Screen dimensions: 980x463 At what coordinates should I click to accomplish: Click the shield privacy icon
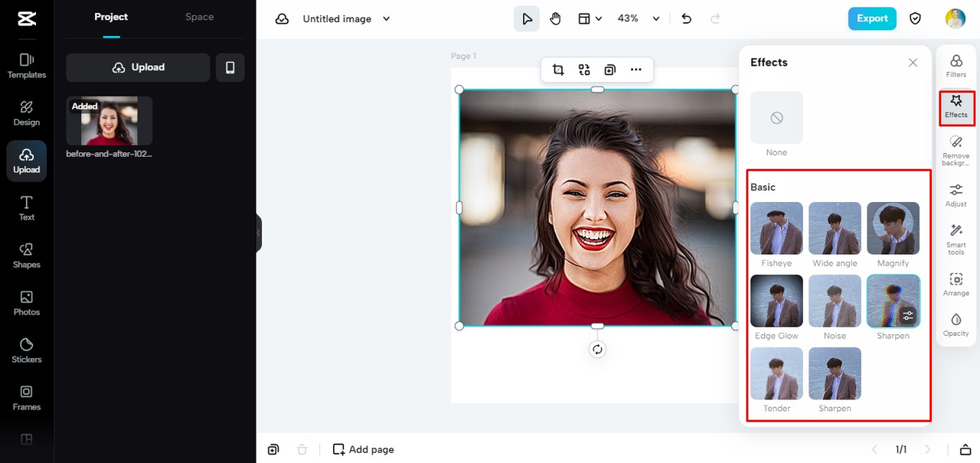(915, 18)
